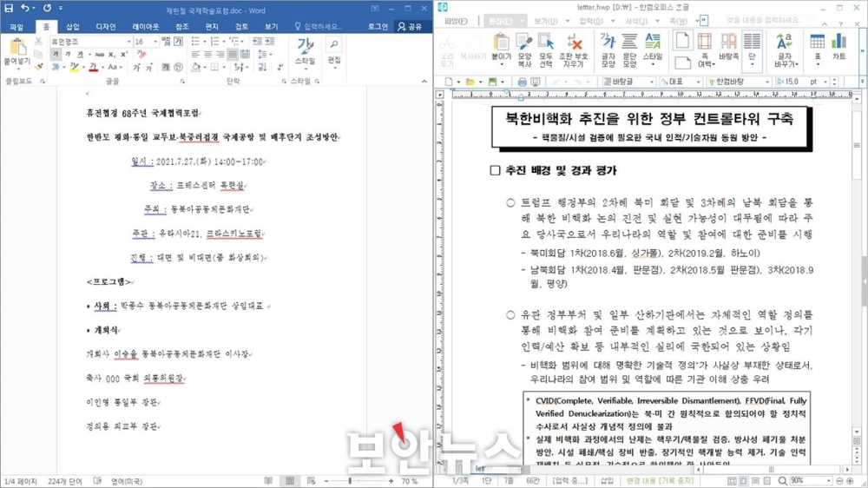Clear formatting with the eraser icon in Word
The height and width of the screenshot is (488, 868).
pos(141,55)
